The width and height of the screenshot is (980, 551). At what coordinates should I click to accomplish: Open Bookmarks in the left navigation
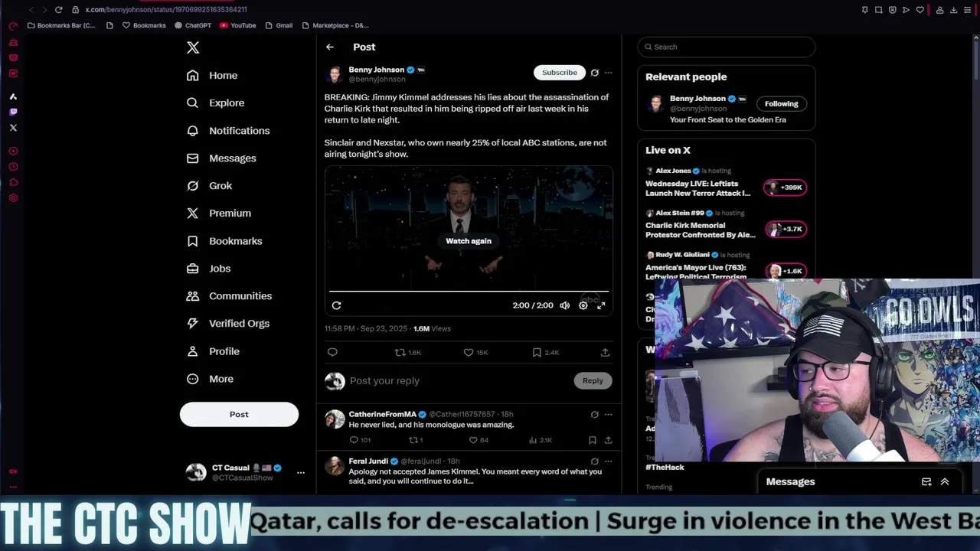[x=224, y=241]
